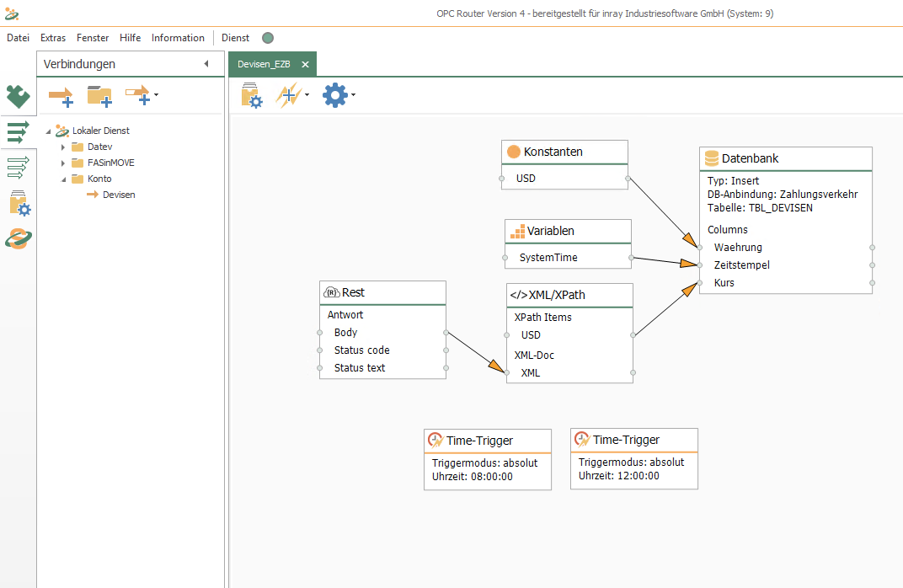Screen dimensions: 903x588
Task: Close the Devisen_EZB tab
Action: click(x=305, y=64)
